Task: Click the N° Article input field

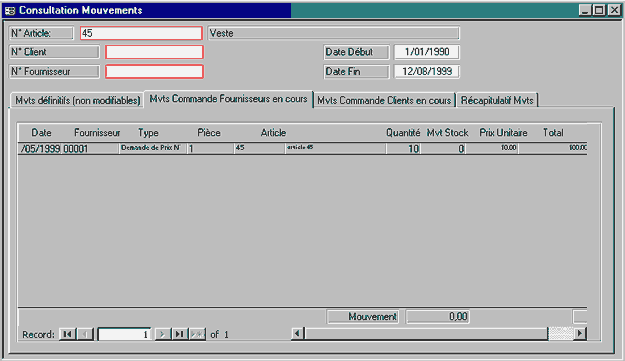Action: coord(141,33)
